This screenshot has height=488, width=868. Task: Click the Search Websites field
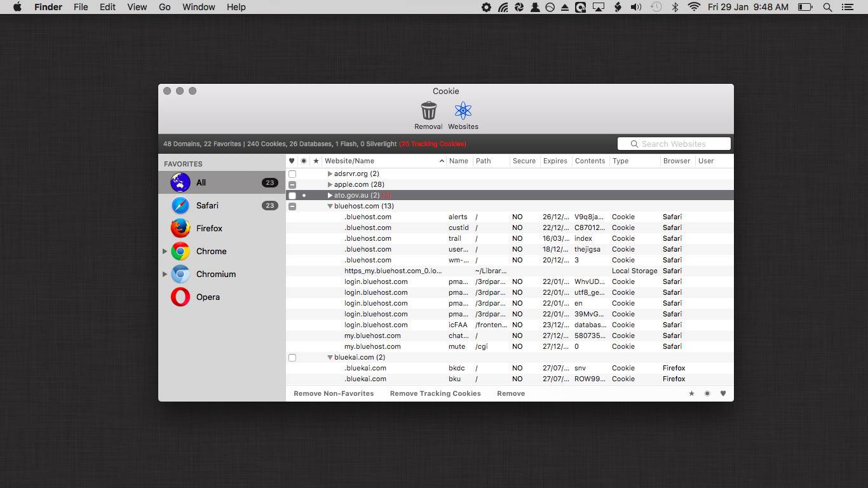click(x=674, y=144)
